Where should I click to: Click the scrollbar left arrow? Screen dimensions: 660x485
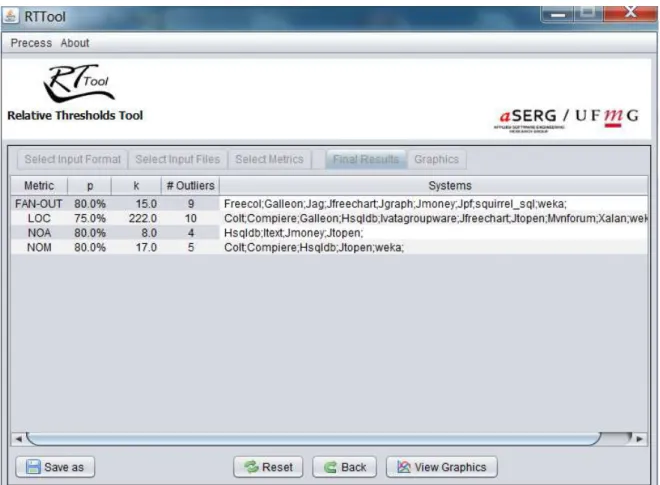(19, 439)
